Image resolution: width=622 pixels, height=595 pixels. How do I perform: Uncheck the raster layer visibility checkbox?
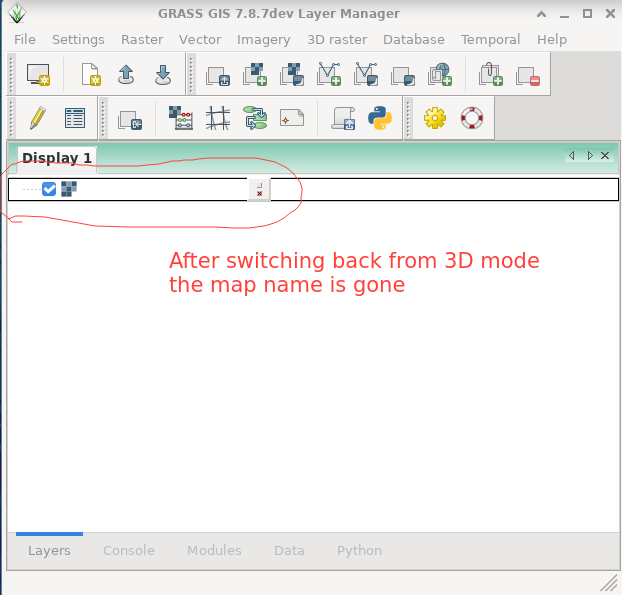[49, 189]
